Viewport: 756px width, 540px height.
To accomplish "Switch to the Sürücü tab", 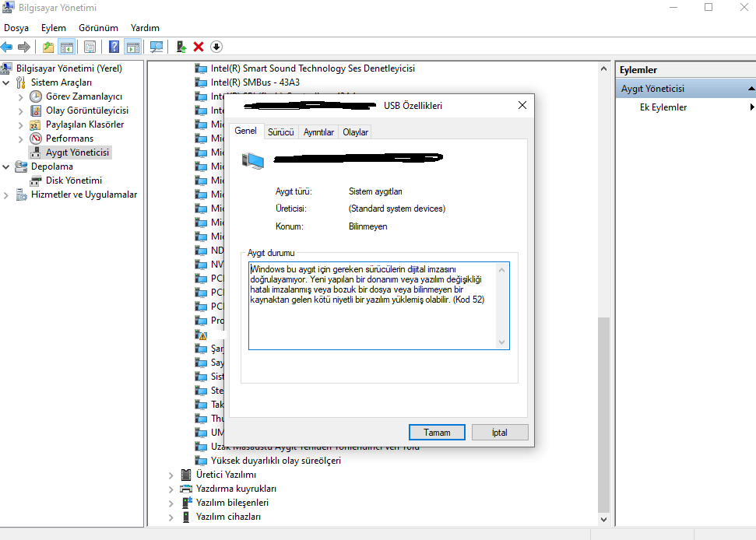I will pyautogui.click(x=280, y=132).
